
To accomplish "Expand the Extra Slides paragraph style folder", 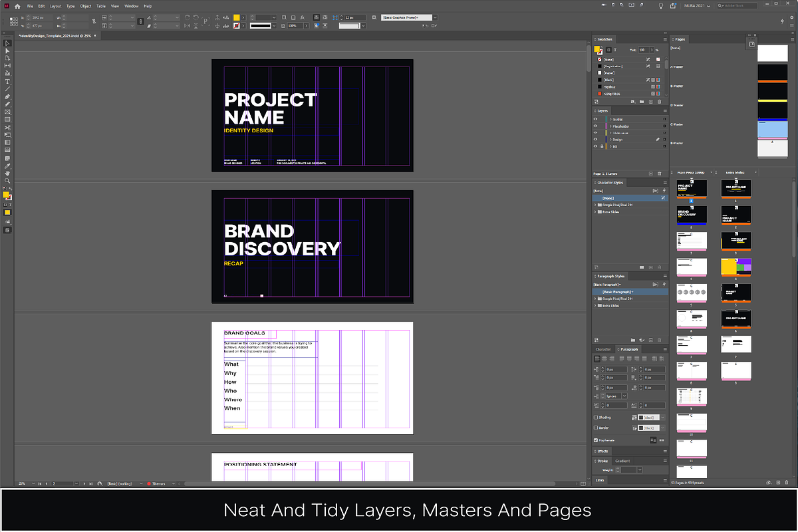I will point(595,305).
